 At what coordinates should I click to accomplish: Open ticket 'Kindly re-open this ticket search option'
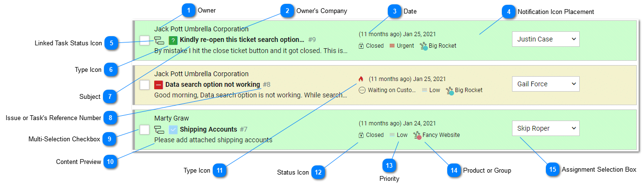(x=242, y=40)
